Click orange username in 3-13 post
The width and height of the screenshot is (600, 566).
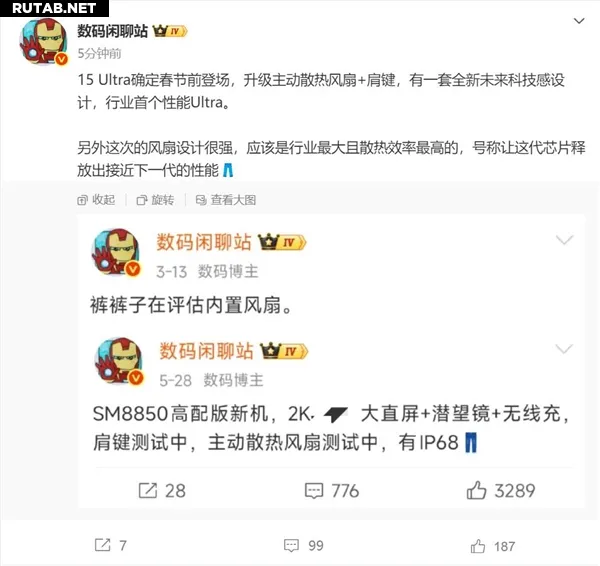point(204,242)
